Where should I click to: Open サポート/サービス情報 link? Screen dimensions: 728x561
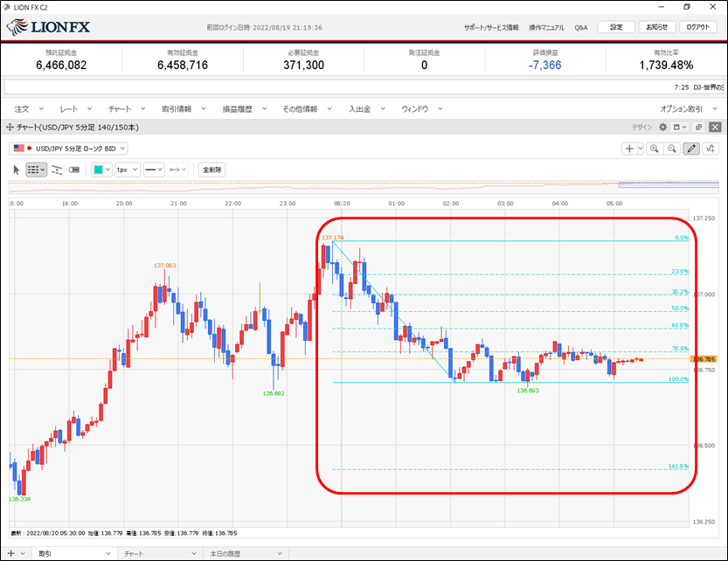491,28
